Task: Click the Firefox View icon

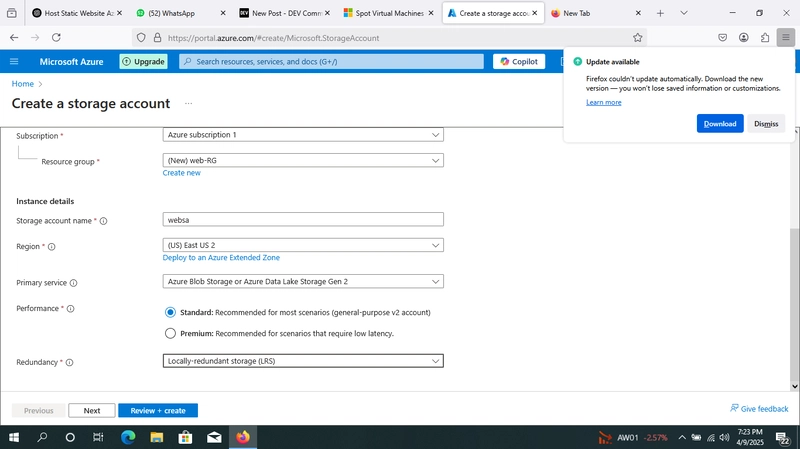Action: 12,13
